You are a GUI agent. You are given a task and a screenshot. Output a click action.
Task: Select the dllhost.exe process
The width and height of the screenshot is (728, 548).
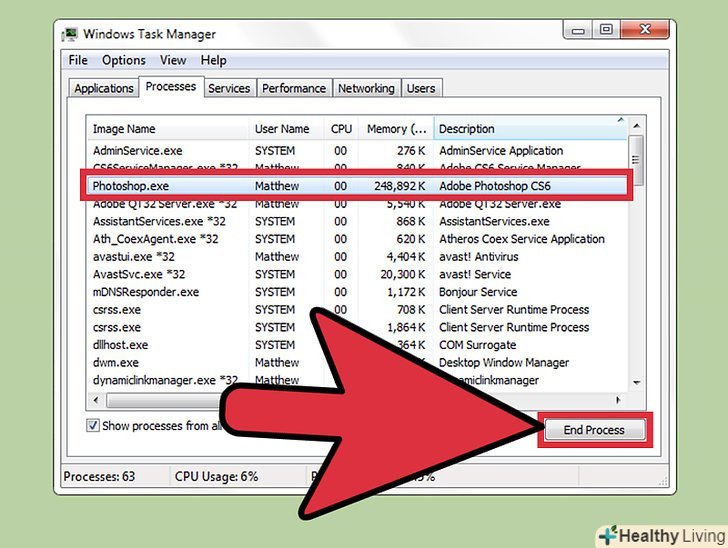click(x=357, y=345)
